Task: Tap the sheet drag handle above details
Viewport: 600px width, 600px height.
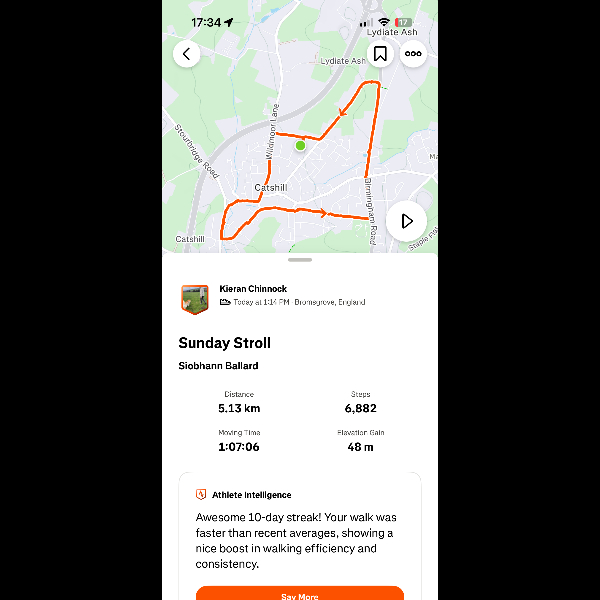Action: click(x=300, y=260)
